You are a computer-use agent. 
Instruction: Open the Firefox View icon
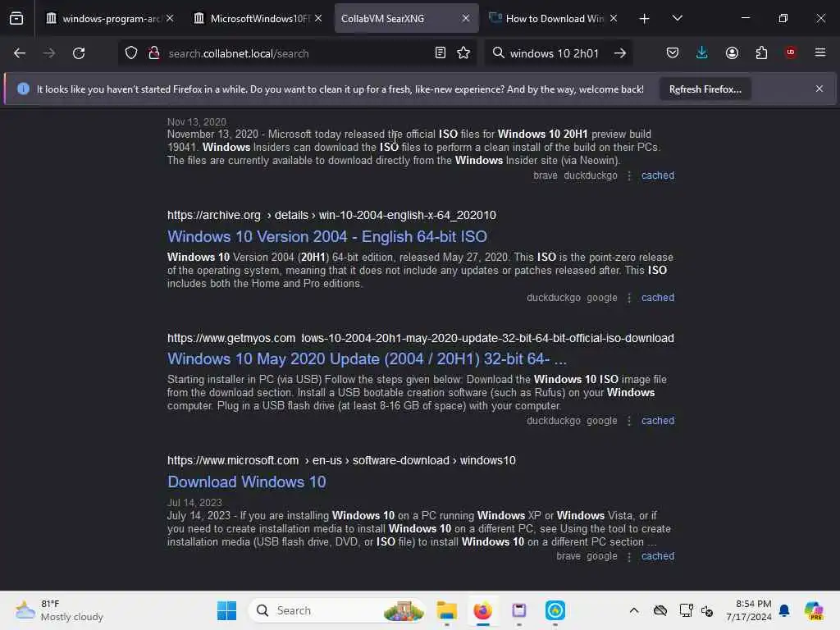(x=16, y=18)
